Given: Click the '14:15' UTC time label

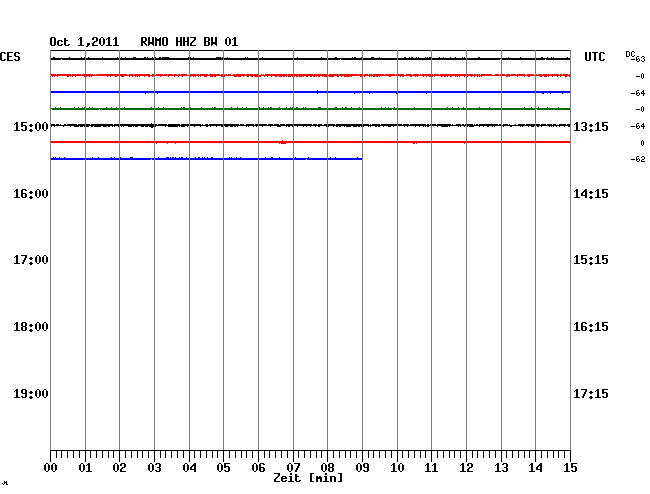Looking at the screenshot, I should click(x=591, y=194).
